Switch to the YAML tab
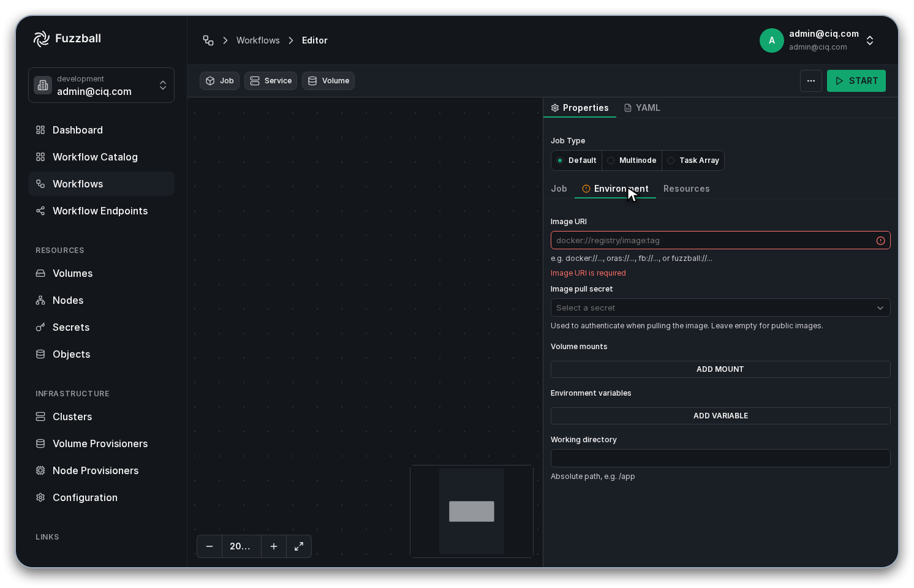Image resolution: width=914 pixels, height=588 pixels. (x=642, y=108)
